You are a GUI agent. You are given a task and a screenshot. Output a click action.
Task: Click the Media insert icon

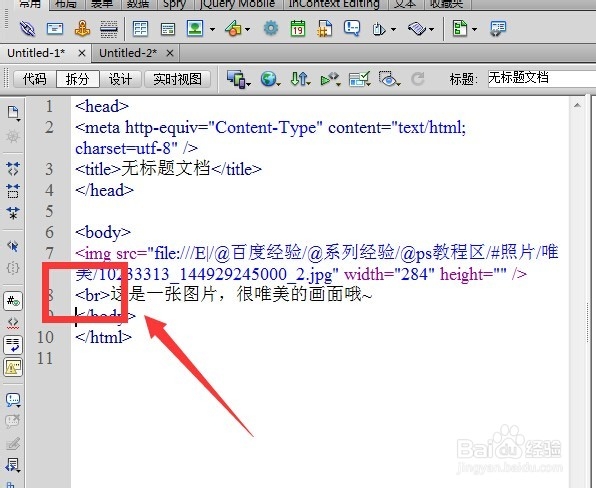(x=233, y=29)
